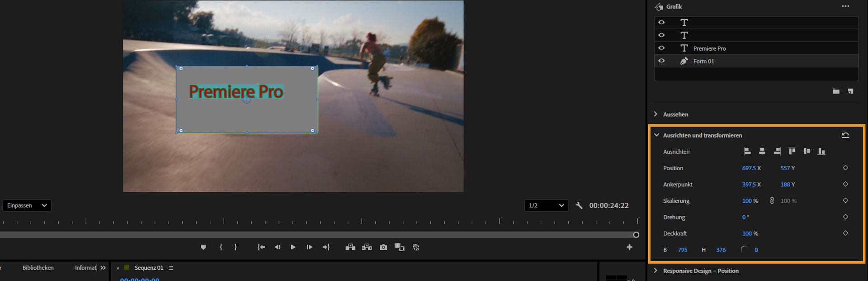Edit Position X value 697.5
This screenshot has width=868, height=281.
[749, 168]
